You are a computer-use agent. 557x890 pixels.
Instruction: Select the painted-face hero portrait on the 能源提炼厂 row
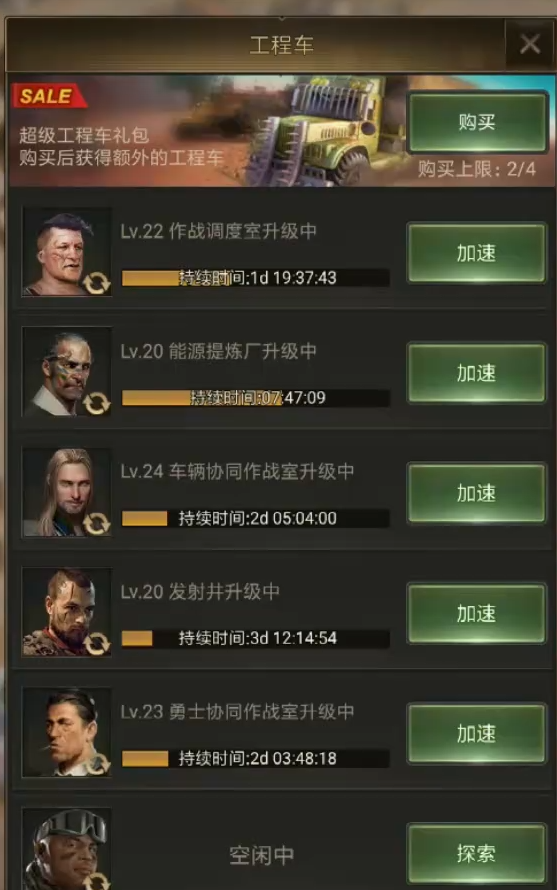pos(66,372)
